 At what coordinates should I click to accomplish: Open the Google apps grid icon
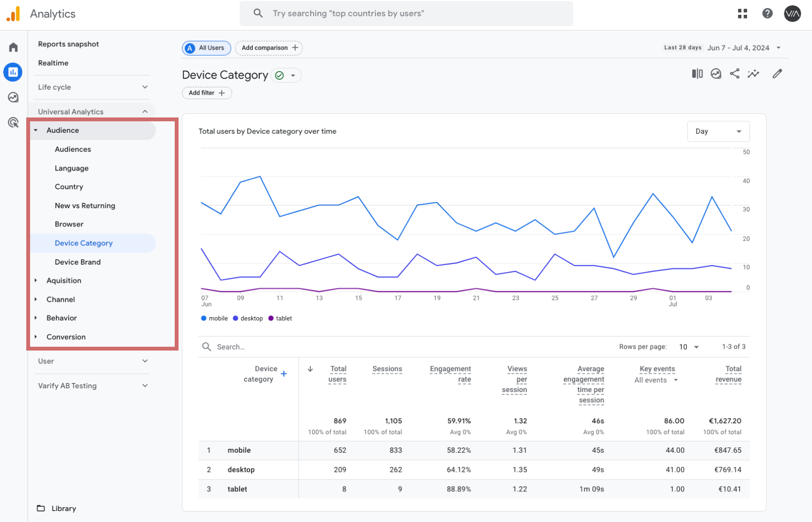[x=742, y=14]
